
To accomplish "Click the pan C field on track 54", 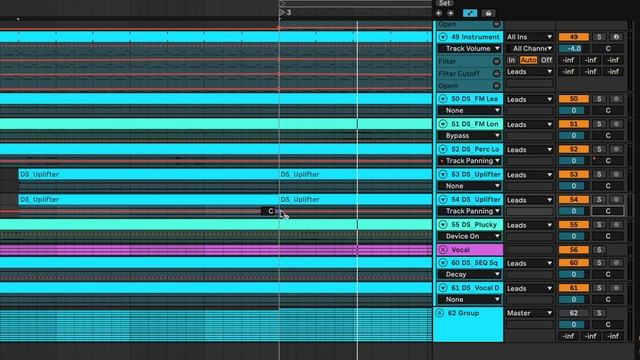I will [x=608, y=211].
